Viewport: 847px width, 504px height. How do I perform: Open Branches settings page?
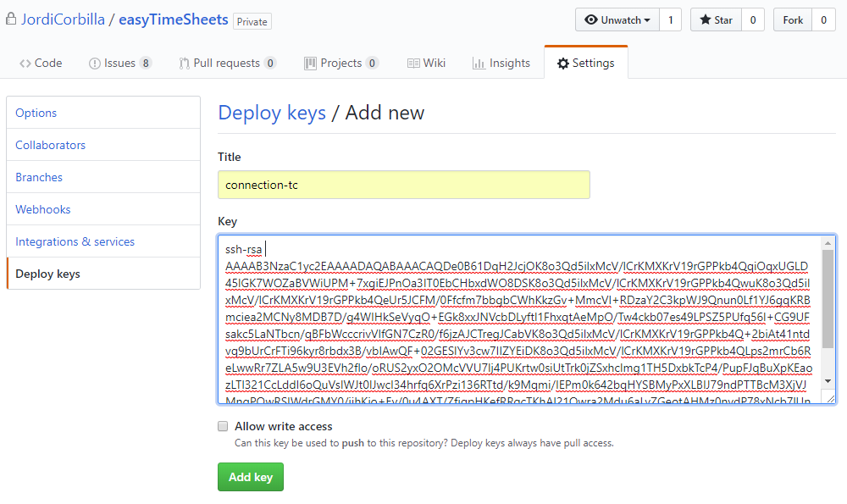pyautogui.click(x=103, y=177)
